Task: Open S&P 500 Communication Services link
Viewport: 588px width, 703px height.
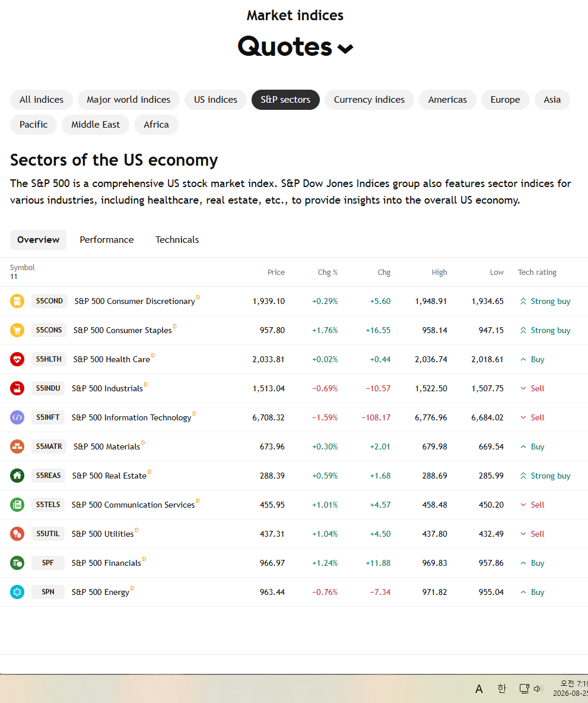Action: (133, 505)
